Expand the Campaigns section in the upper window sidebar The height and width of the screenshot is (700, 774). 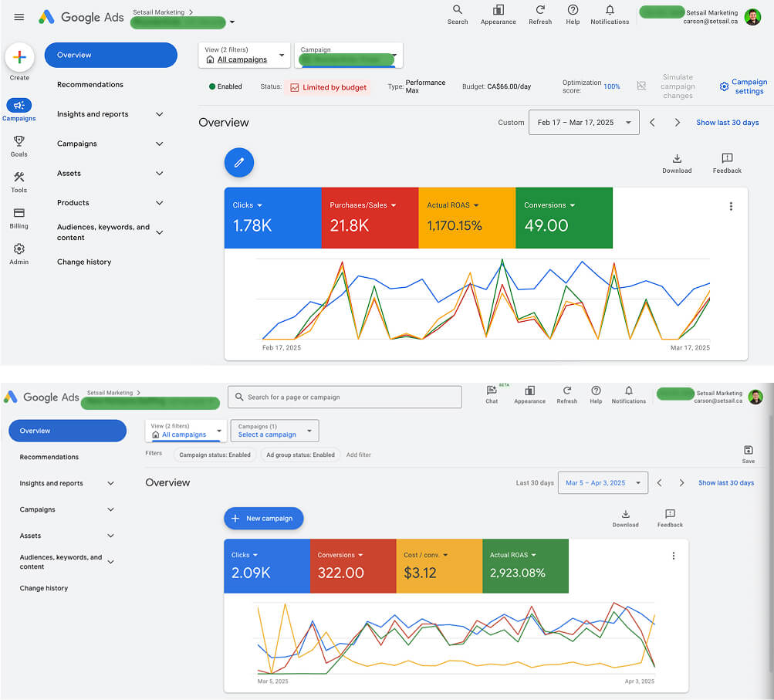160,144
